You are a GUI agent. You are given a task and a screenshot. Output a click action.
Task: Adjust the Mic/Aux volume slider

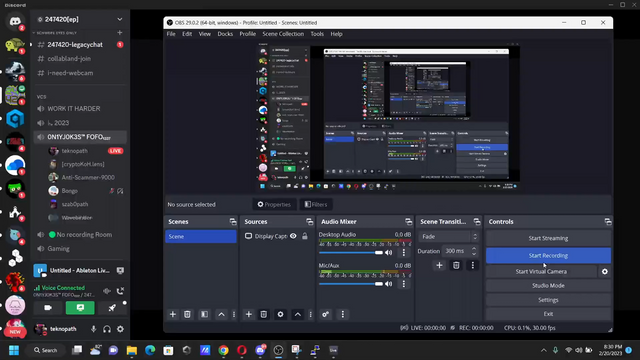pyautogui.click(x=351, y=284)
